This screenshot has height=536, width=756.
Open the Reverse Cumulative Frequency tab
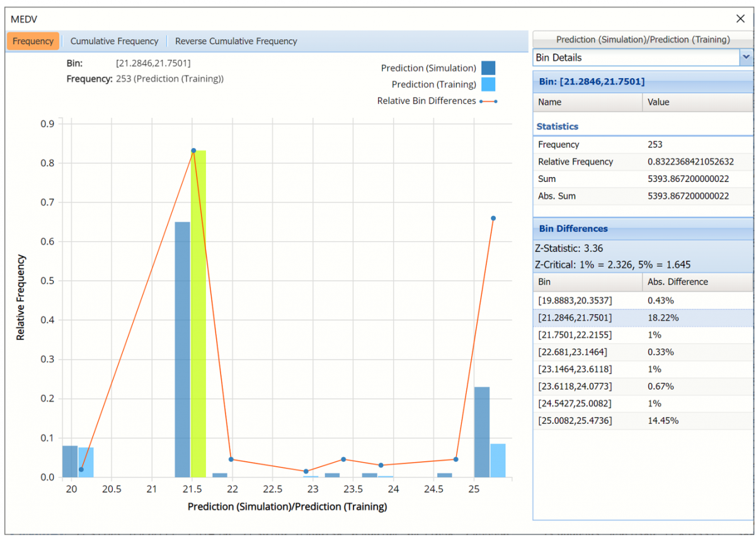tap(236, 41)
